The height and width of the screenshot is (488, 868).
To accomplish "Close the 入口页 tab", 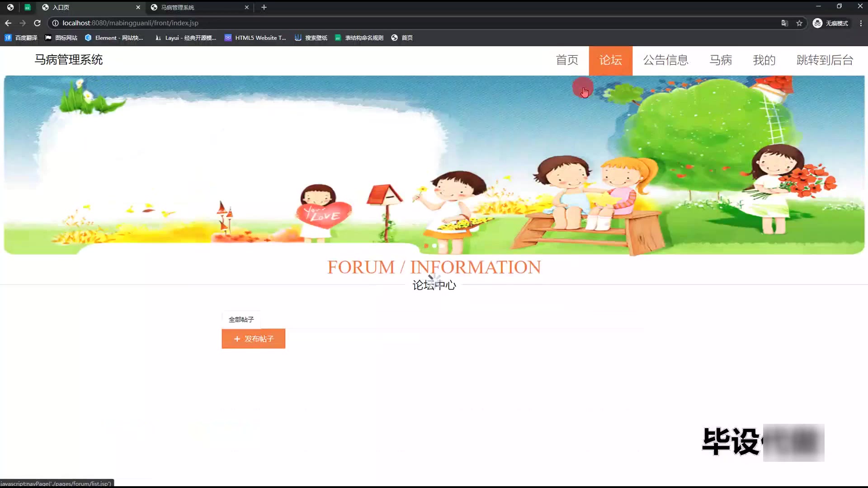I will point(138,7).
